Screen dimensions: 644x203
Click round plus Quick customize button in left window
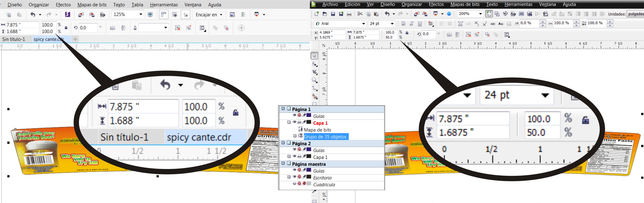241,28
